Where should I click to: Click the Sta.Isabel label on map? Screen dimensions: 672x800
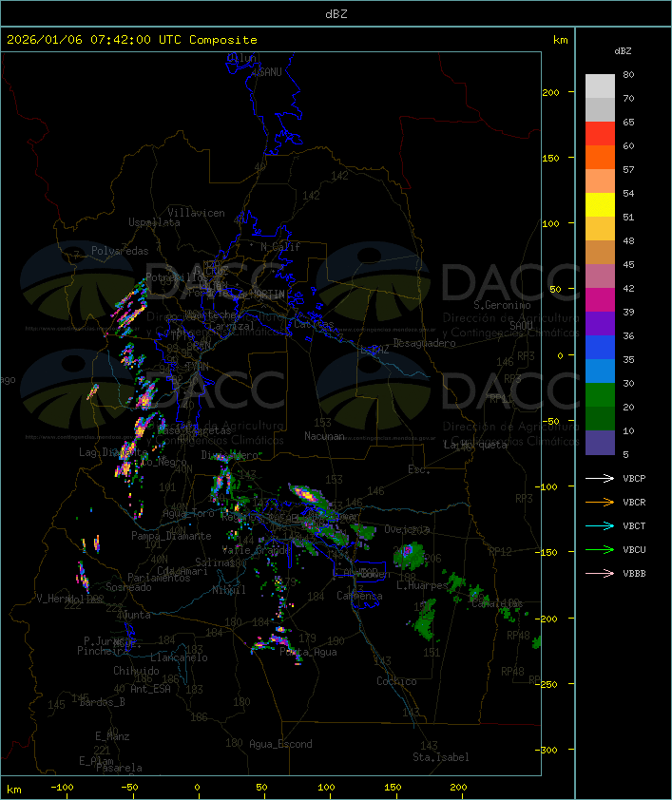tap(440, 757)
